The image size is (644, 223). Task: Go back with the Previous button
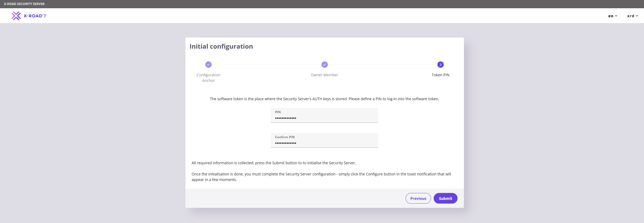click(x=418, y=198)
